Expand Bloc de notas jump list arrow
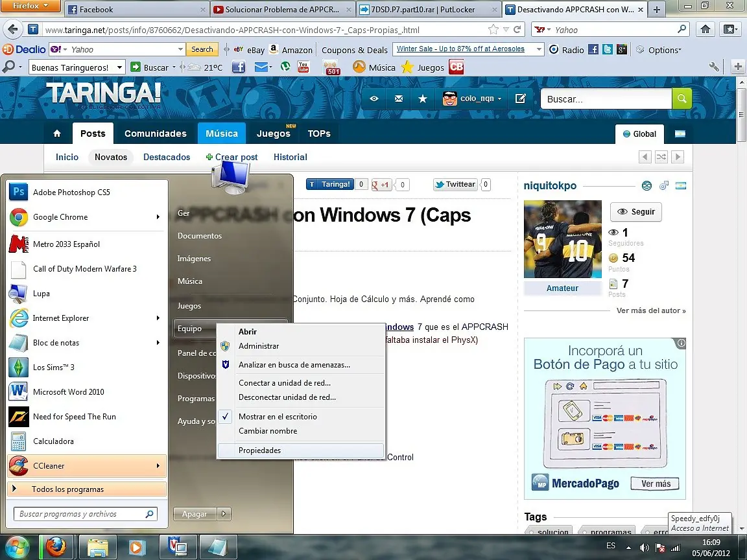This screenshot has width=747, height=560. click(x=158, y=343)
